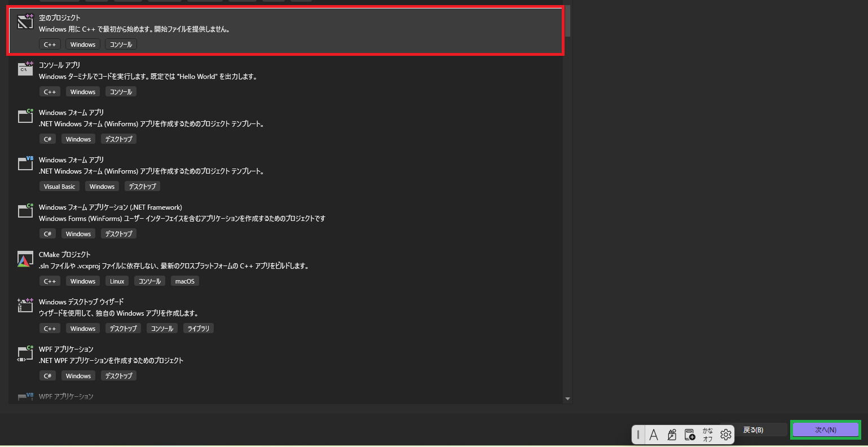Image resolution: width=868 pixels, height=447 pixels.
Task: Click the 次へ(N) button
Action: (825, 430)
